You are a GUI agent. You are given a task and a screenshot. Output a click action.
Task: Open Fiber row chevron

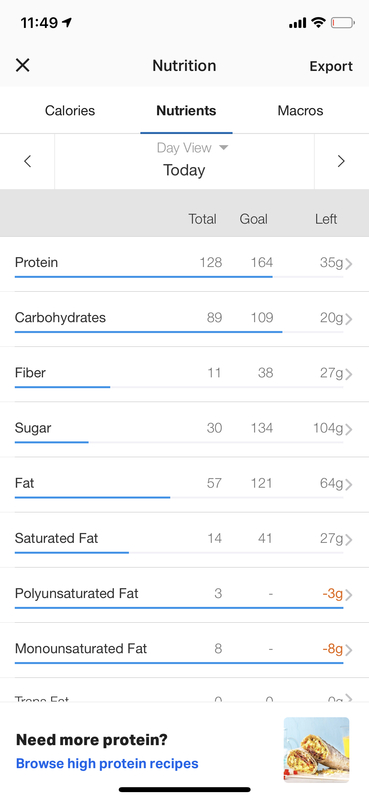(x=349, y=374)
